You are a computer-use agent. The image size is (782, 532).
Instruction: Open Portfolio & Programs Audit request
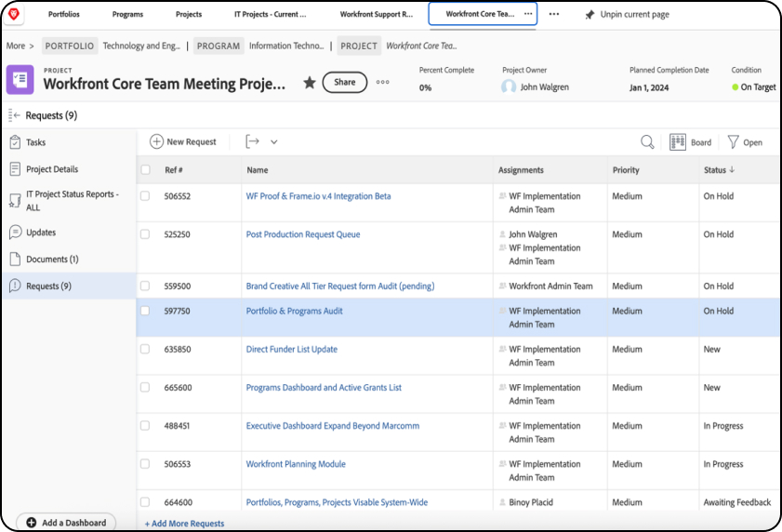[294, 311]
